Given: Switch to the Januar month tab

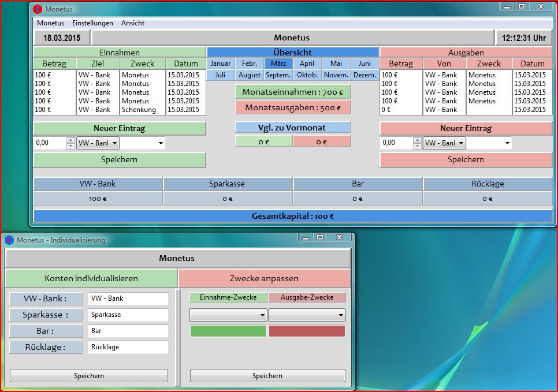Looking at the screenshot, I should coord(221,64).
